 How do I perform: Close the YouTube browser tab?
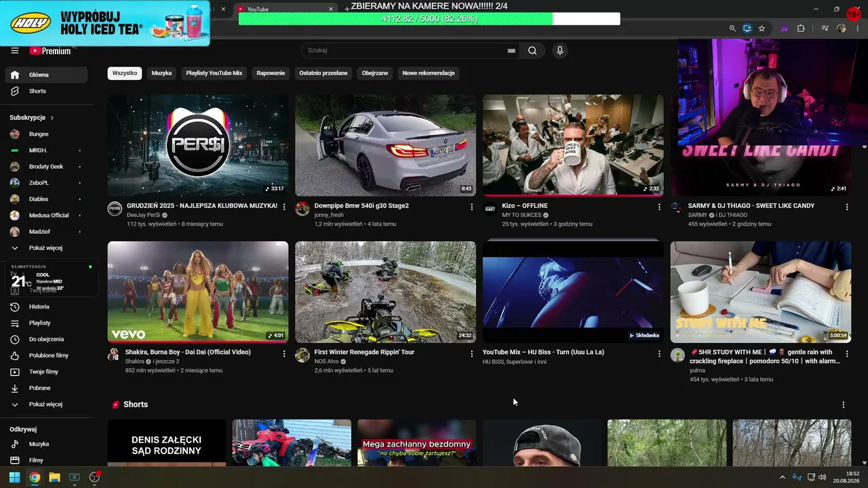click(331, 9)
